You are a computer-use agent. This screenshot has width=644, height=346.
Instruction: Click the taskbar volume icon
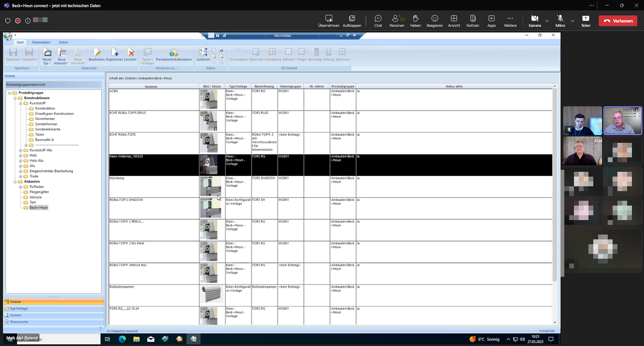[522, 339]
